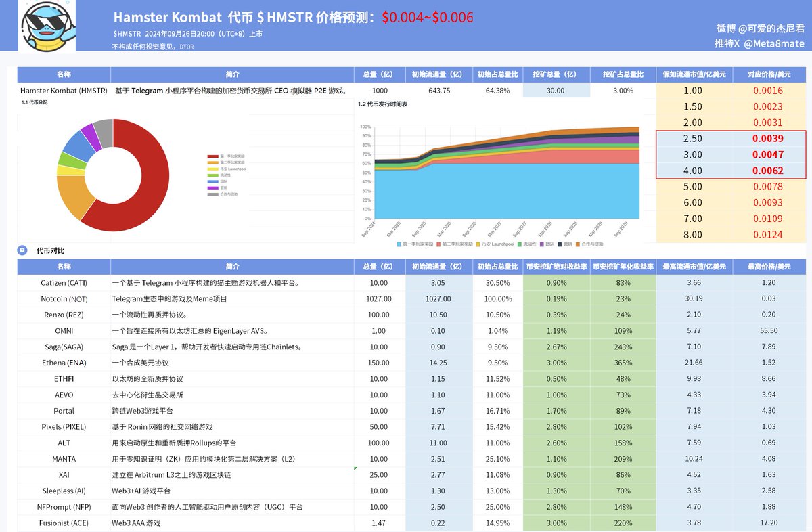The image size is (812, 532).
Task: Select yellow 币安 Launchpool swatch in pie legend
Action: [x=212, y=169]
